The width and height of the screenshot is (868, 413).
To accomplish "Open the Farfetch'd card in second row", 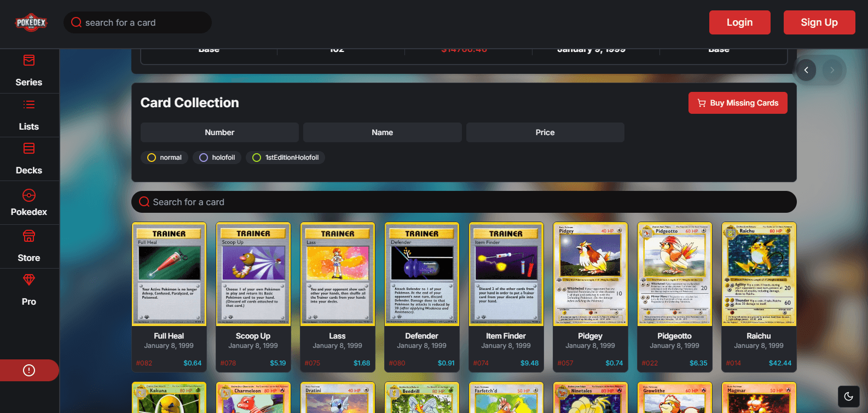I will [506, 398].
